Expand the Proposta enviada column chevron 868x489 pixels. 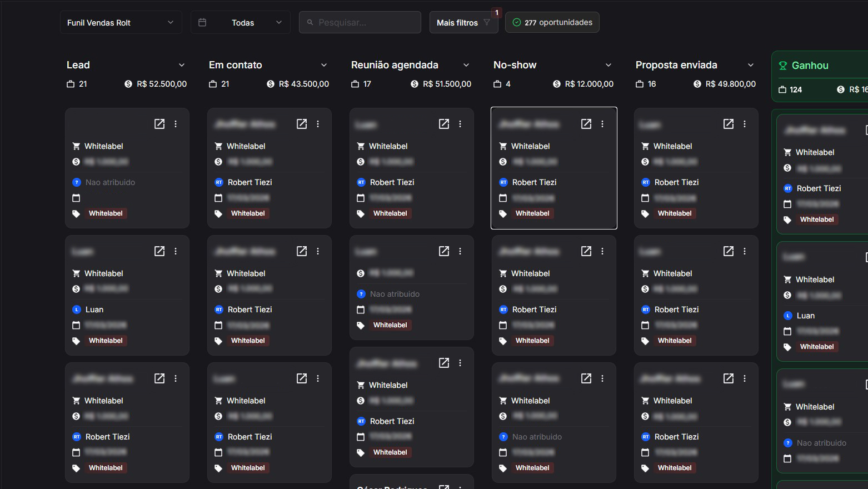pyautogui.click(x=751, y=65)
